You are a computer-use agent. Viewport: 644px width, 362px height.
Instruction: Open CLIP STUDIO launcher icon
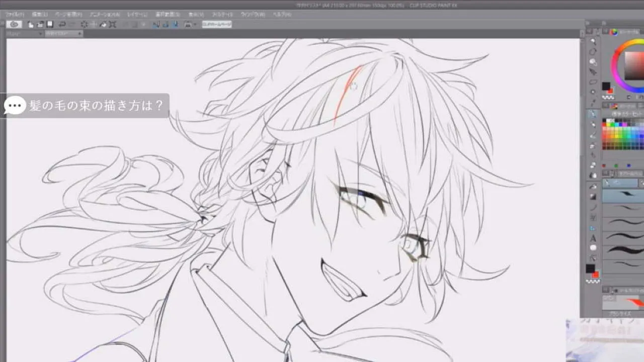(x=14, y=24)
